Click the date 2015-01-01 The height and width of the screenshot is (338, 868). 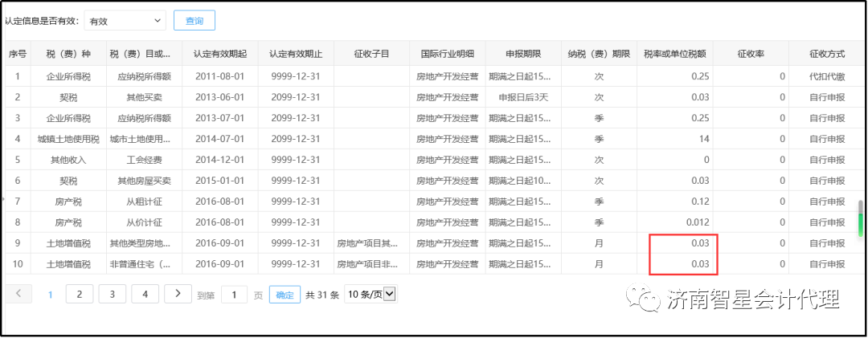tap(219, 181)
